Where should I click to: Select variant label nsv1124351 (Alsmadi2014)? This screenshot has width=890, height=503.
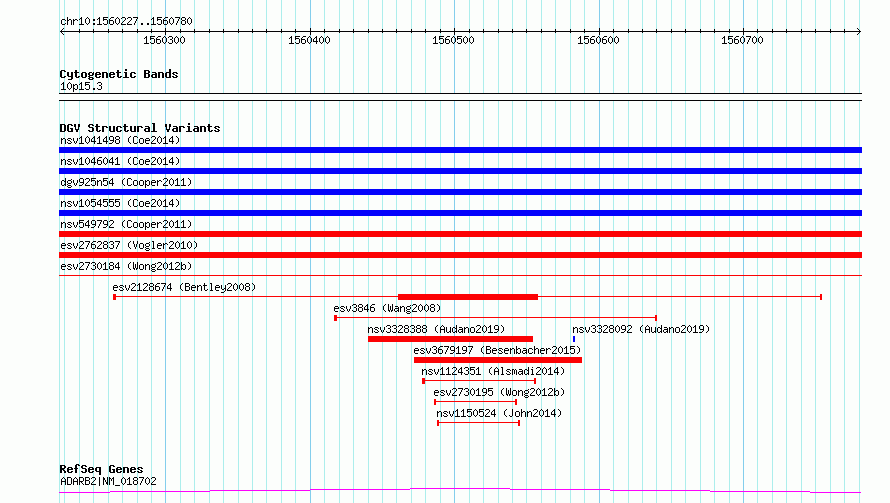point(493,371)
